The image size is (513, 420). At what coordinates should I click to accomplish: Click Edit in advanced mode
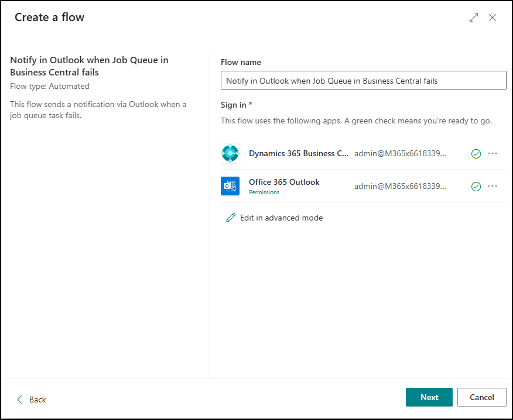point(281,217)
